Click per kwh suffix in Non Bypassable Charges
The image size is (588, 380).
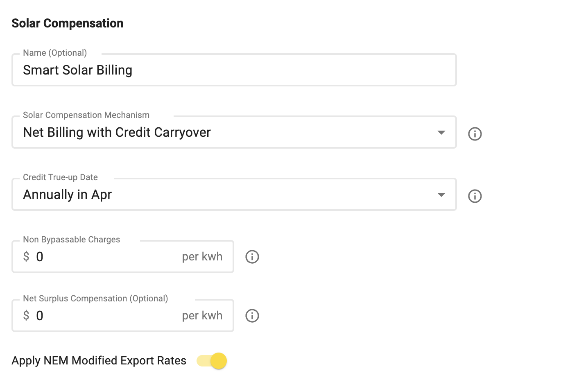[x=202, y=257]
